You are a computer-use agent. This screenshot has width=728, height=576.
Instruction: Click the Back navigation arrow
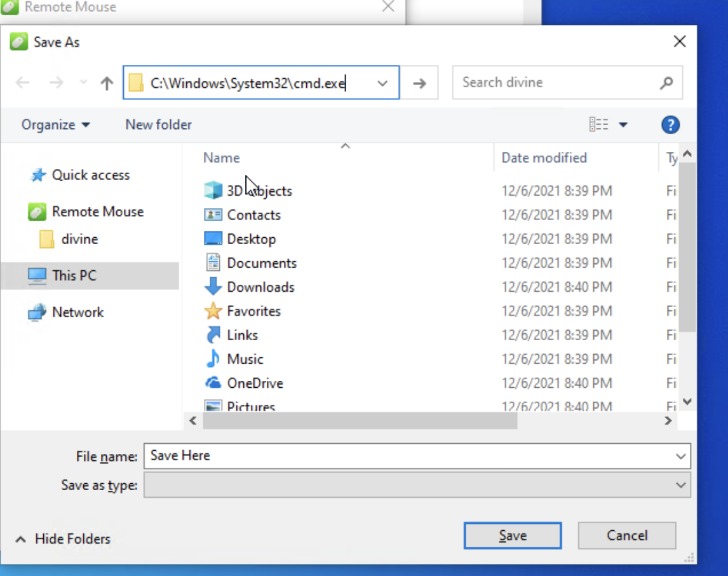(x=22, y=83)
